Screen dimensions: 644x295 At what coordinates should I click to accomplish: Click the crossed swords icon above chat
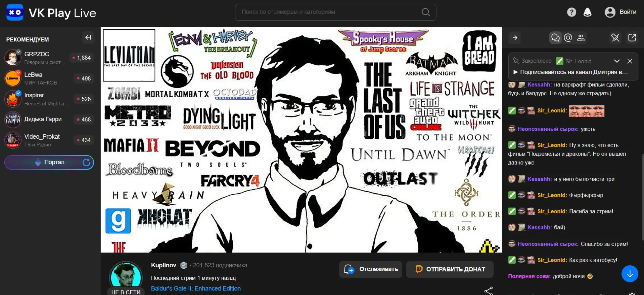point(615,38)
